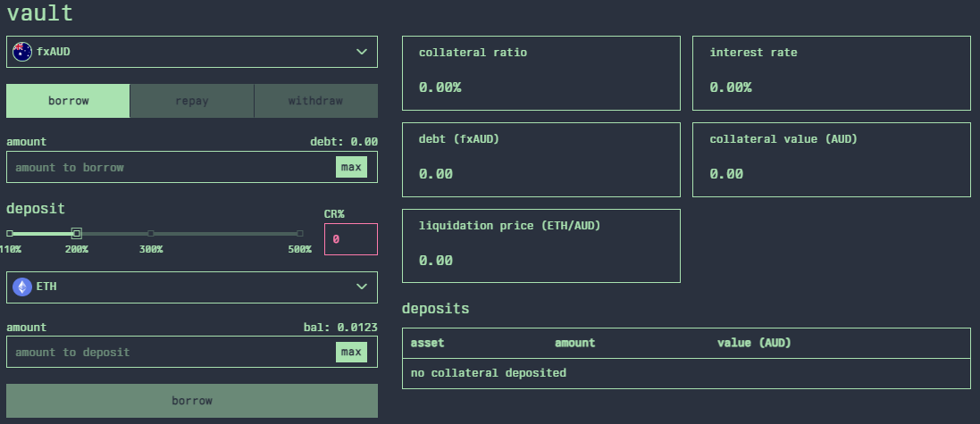Set slider to the 110% mark
Image resolution: width=980 pixels, height=424 pixels.
10,233
